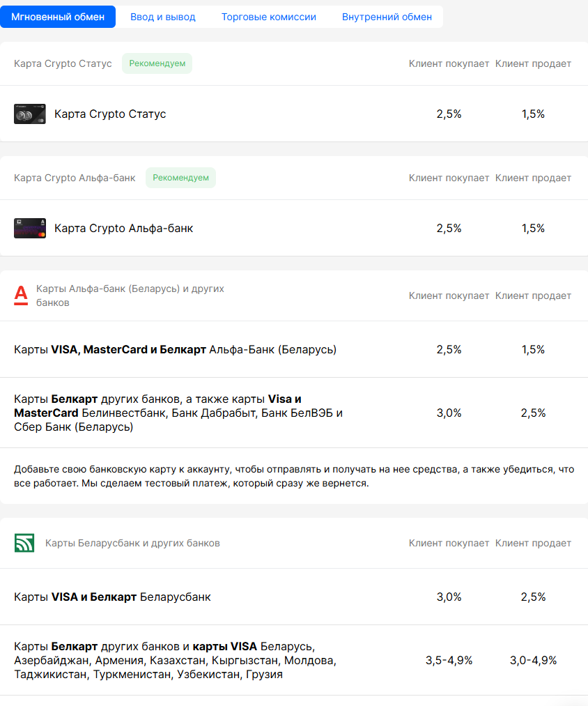Click the 3,5-4,9% buy commission value
Viewport: 588px width, 706px height.
tap(449, 660)
